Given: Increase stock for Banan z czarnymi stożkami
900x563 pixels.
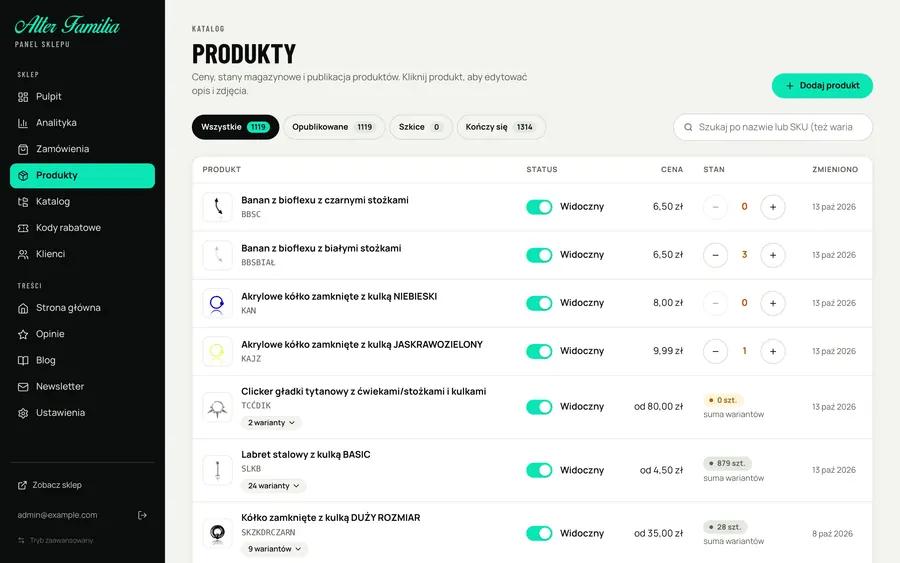Looking at the screenshot, I should pos(773,207).
